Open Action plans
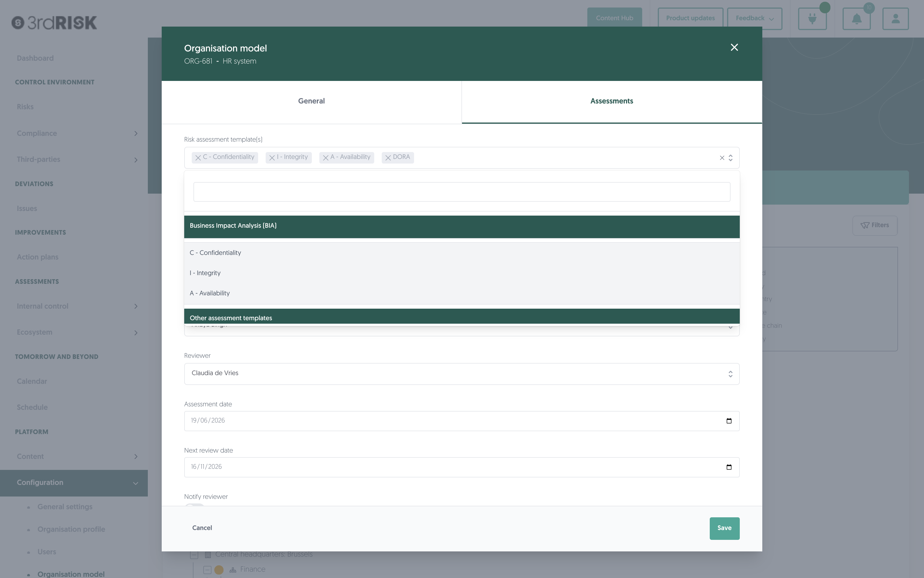The height and width of the screenshot is (578, 924). coord(38,257)
